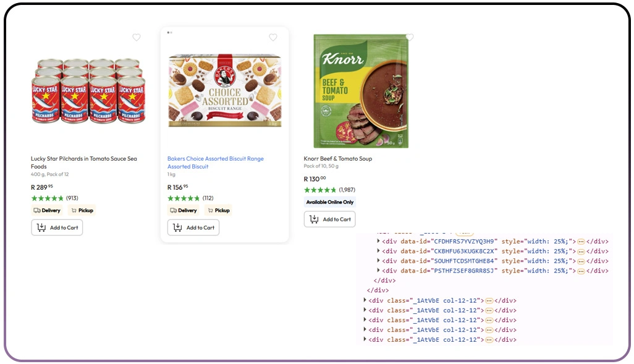The width and height of the screenshot is (634, 364).
Task: Click the ellipsis badge in the CFDHFRS7YVZYQ3H9 row
Action: coord(581,242)
